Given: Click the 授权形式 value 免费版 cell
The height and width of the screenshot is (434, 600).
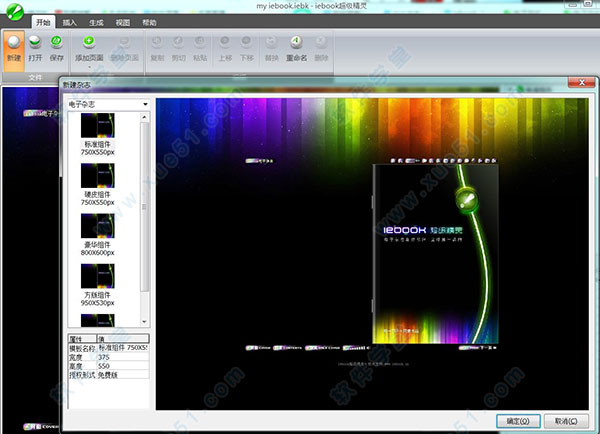Looking at the screenshot, I should (x=123, y=375).
